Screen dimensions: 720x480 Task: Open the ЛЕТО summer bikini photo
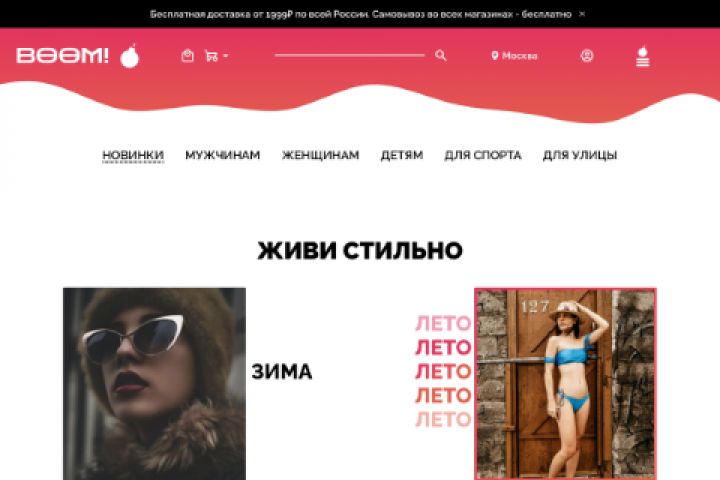click(565, 384)
